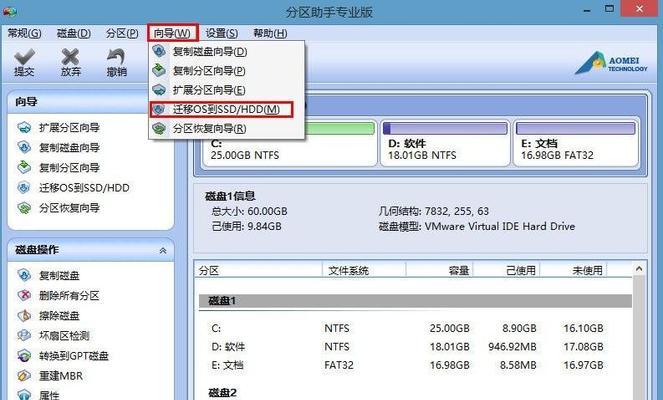Select 扩展分区向导(E) menu entry
The height and width of the screenshot is (400, 663).
pos(227,90)
